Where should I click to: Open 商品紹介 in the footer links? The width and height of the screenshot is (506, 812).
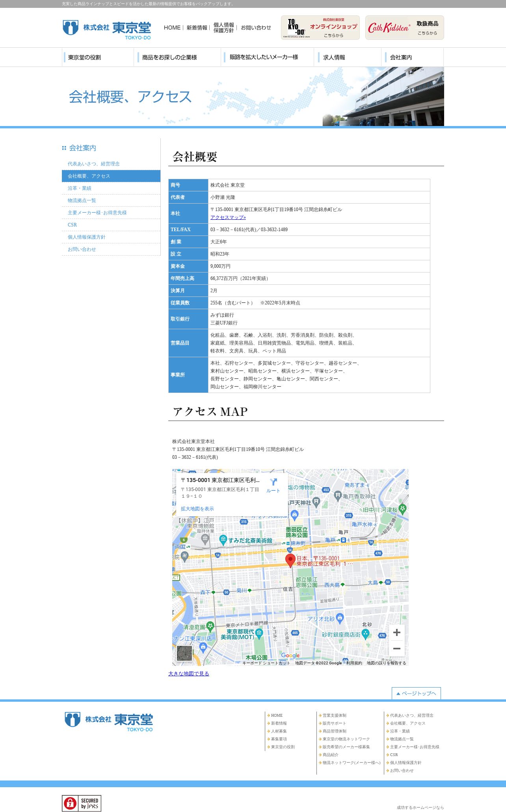[331, 755]
